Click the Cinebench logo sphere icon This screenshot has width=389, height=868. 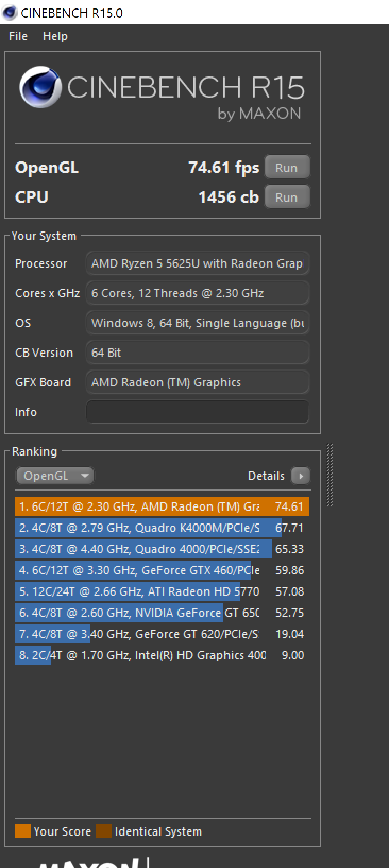[x=40, y=87]
